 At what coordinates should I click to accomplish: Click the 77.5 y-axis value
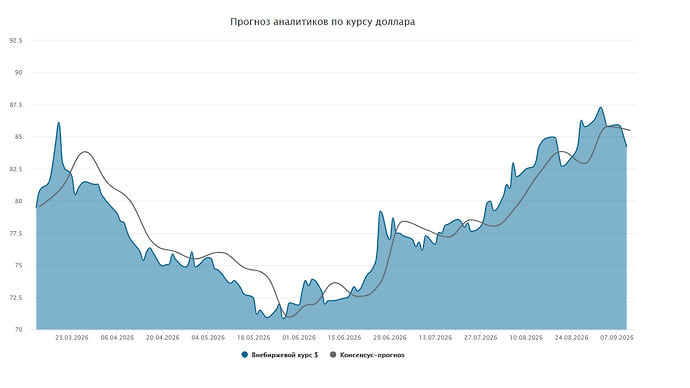point(15,233)
